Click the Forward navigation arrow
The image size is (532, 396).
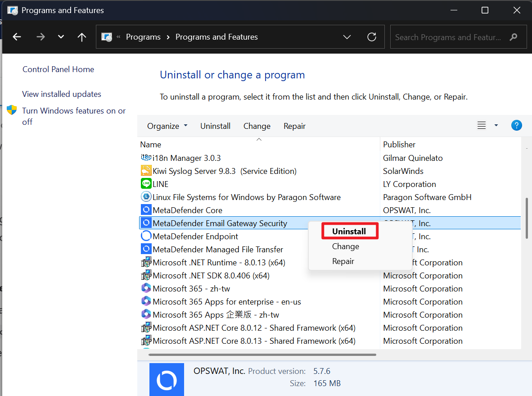point(41,36)
